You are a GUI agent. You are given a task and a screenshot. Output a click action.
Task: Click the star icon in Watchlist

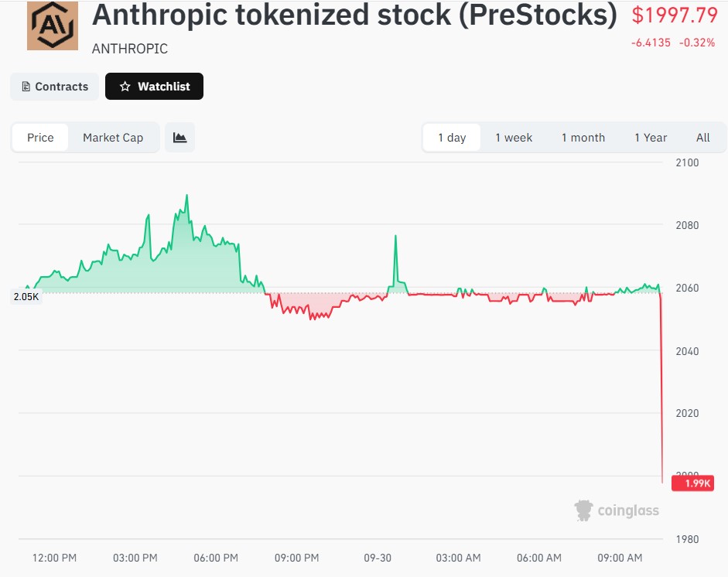(x=125, y=87)
